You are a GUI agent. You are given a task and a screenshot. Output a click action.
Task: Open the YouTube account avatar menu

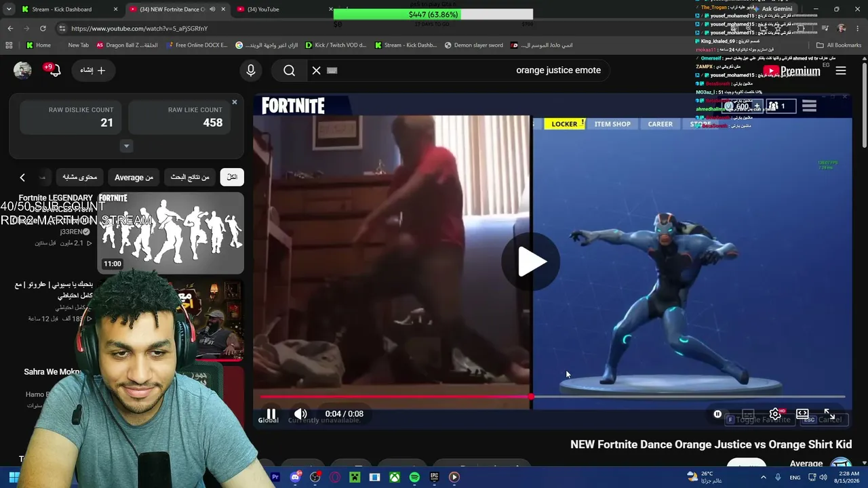coord(22,70)
